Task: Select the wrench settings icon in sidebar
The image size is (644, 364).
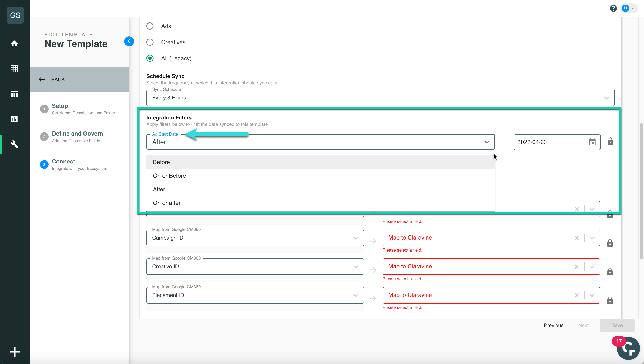Action: 14,144
